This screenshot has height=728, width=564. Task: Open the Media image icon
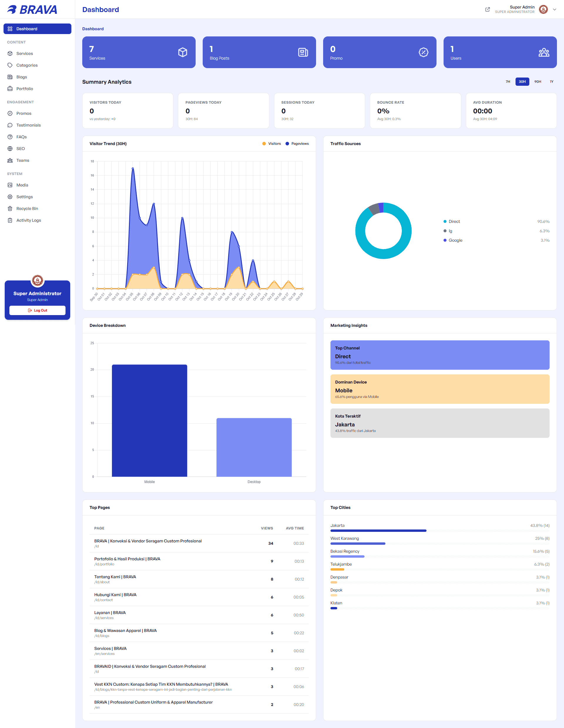coord(10,185)
